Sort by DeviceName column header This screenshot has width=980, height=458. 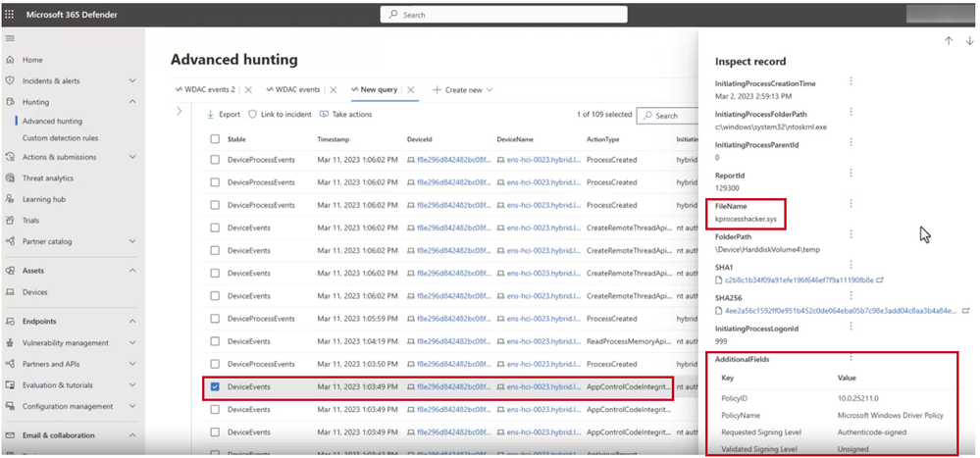[x=515, y=139]
